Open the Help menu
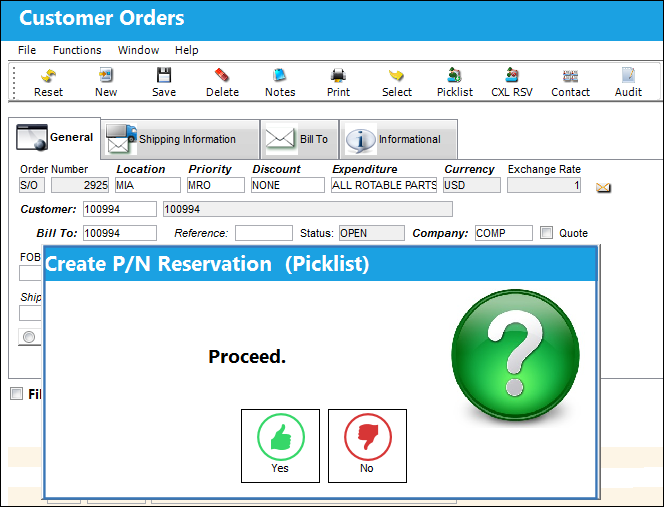Image resolution: width=664 pixels, height=507 pixels. [x=187, y=50]
